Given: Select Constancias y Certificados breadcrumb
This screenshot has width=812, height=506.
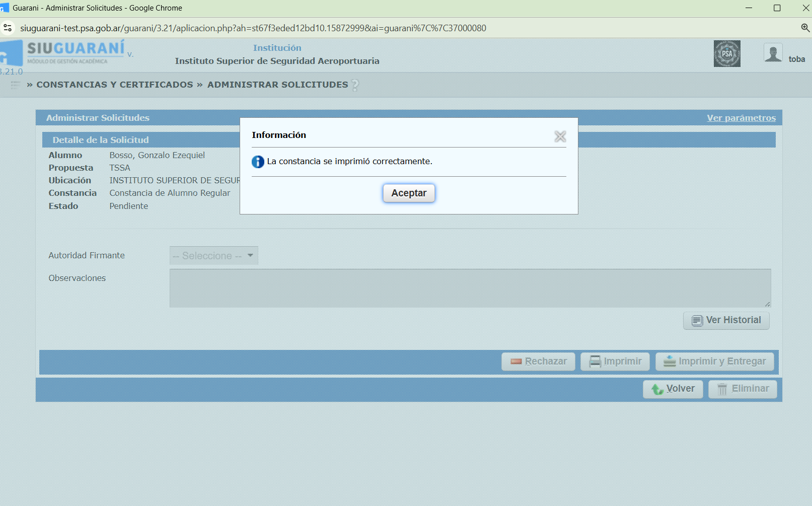Looking at the screenshot, I should point(115,85).
